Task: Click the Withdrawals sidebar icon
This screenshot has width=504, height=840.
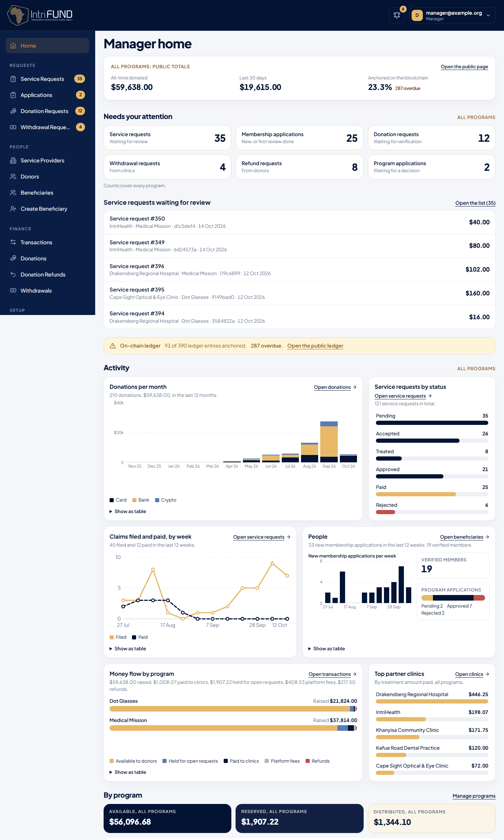Action: 13,290
